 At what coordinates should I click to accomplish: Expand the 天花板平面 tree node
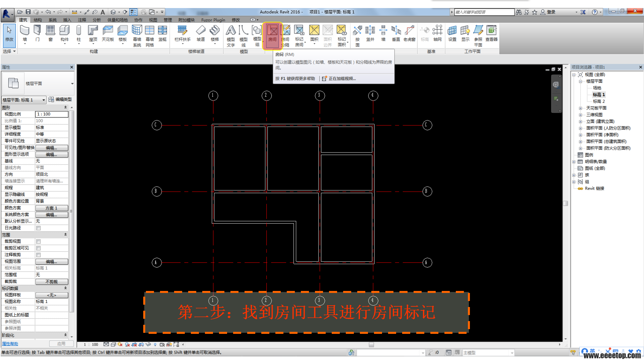point(580,108)
